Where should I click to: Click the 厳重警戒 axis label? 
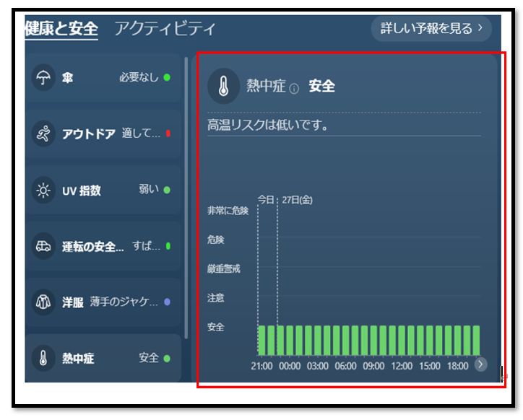tap(223, 268)
